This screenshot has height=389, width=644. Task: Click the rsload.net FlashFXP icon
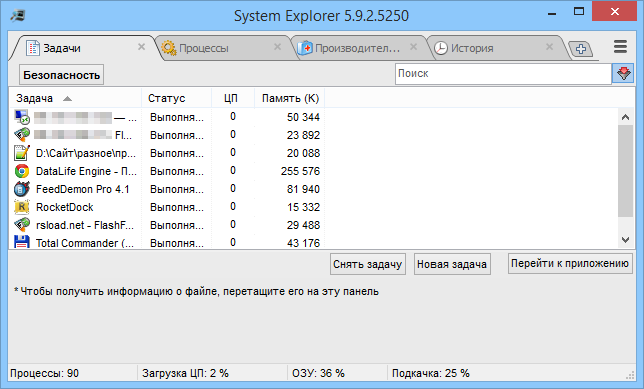22,225
